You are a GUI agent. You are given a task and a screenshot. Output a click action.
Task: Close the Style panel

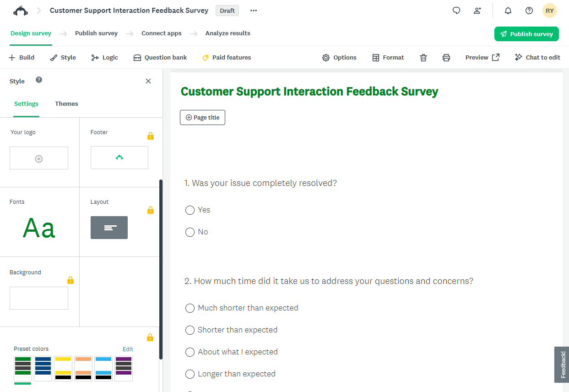148,81
